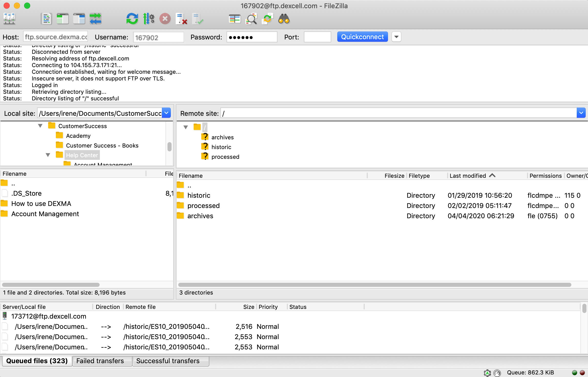Screen dimensions: 588x377
Task: Open Quickconnect history dropdown arrow
Action: 396,37
